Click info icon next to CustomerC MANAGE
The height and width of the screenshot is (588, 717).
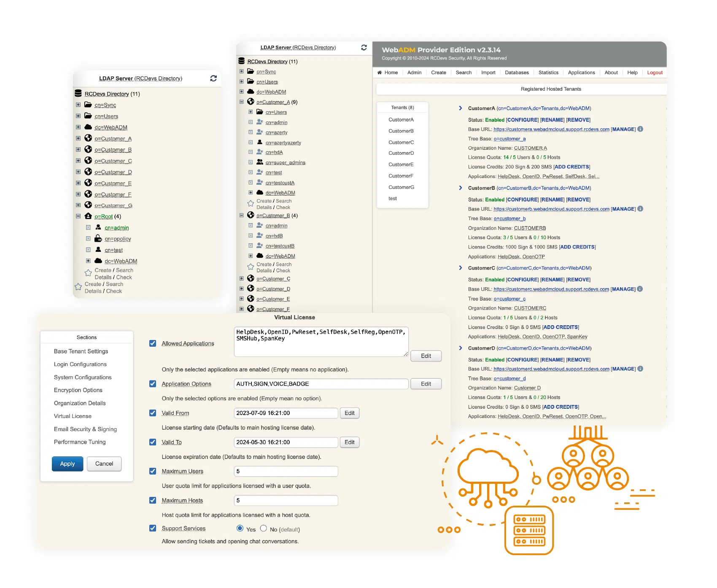click(640, 289)
